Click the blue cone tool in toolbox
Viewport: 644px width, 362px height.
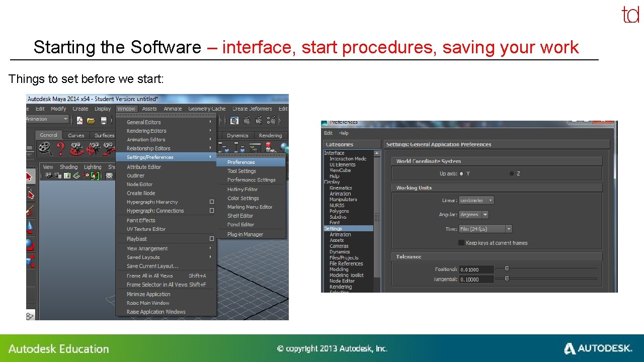click(x=30, y=227)
